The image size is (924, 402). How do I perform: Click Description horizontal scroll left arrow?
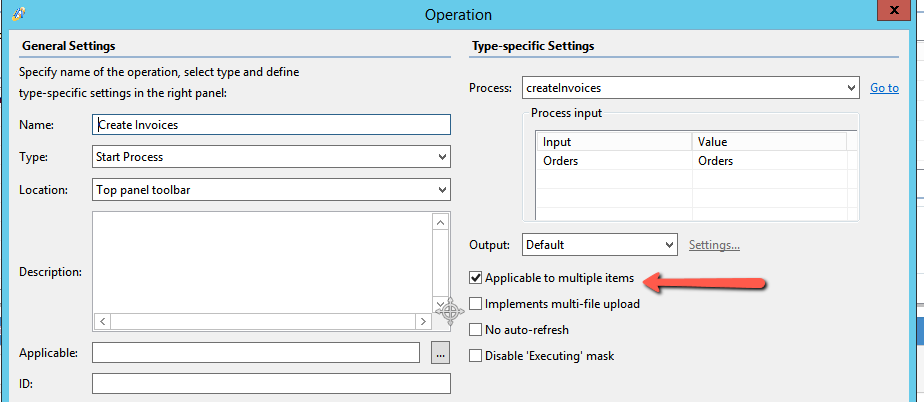point(102,322)
